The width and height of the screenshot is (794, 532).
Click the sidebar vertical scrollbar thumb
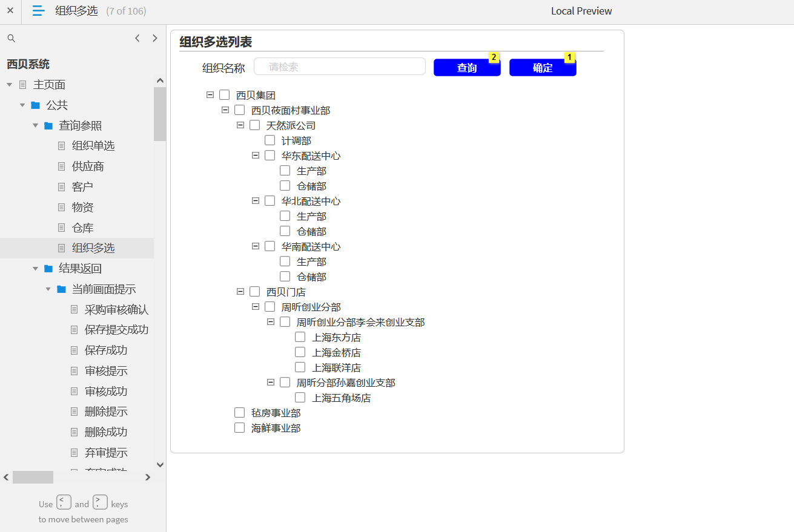(x=160, y=114)
